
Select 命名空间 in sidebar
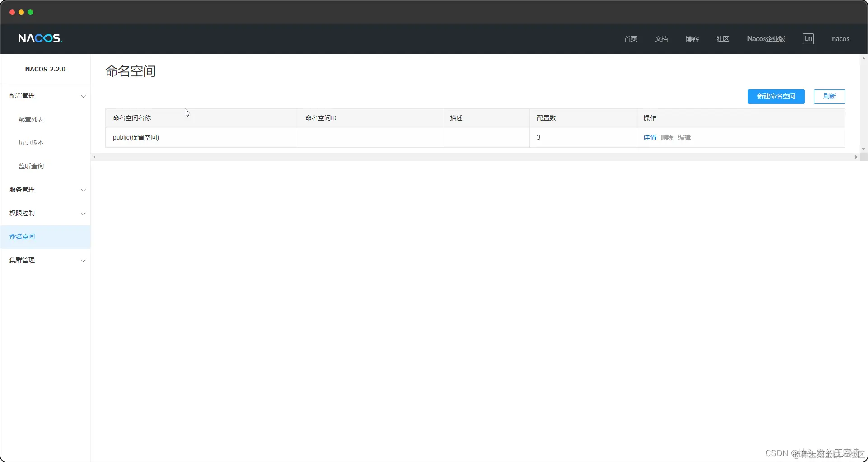coord(45,237)
